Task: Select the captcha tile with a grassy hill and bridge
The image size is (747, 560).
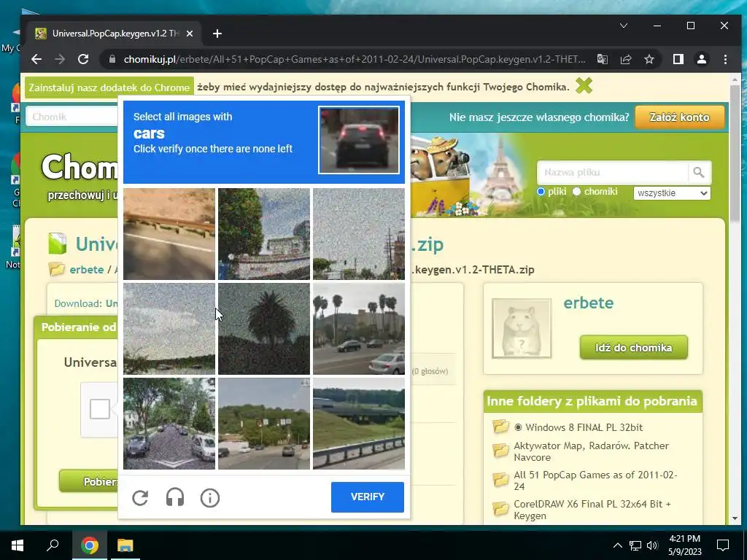Action: tap(359, 424)
